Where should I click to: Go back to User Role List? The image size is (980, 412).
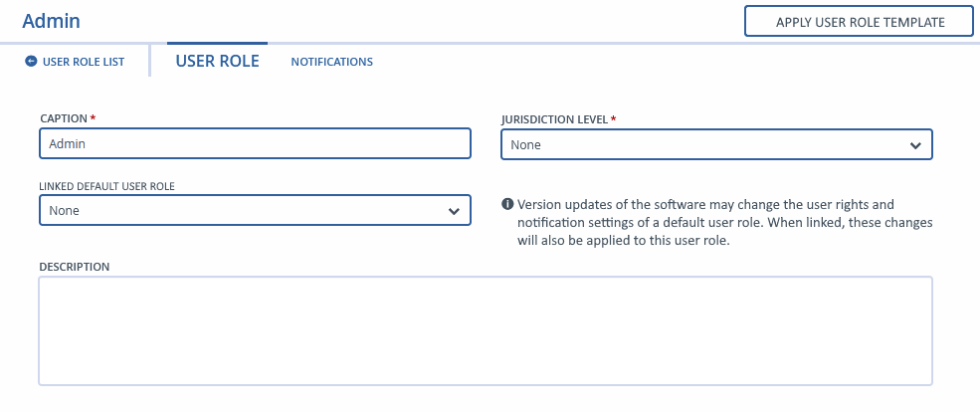pyautogui.click(x=75, y=62)
